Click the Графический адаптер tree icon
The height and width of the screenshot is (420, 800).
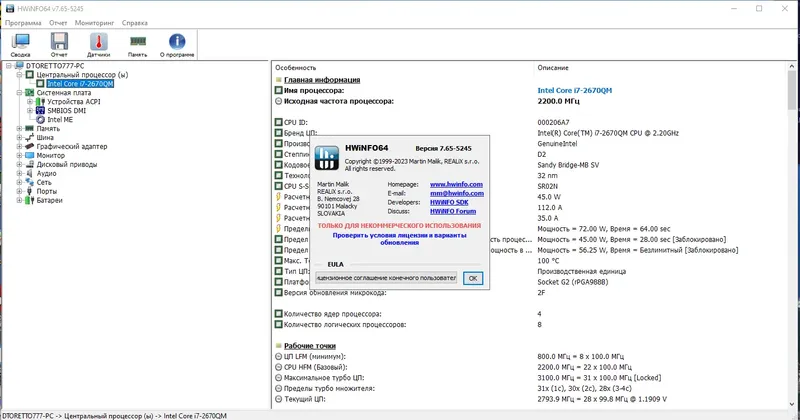point(30,146)
